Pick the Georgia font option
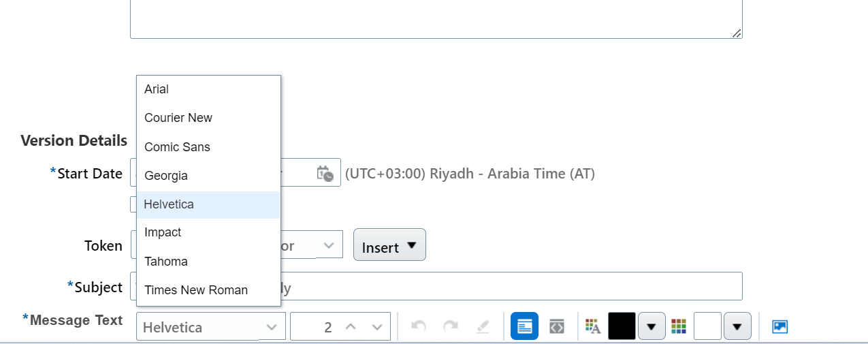Image resolution: width=868 pixels, height=344 pixels. (x=166, y=176)
